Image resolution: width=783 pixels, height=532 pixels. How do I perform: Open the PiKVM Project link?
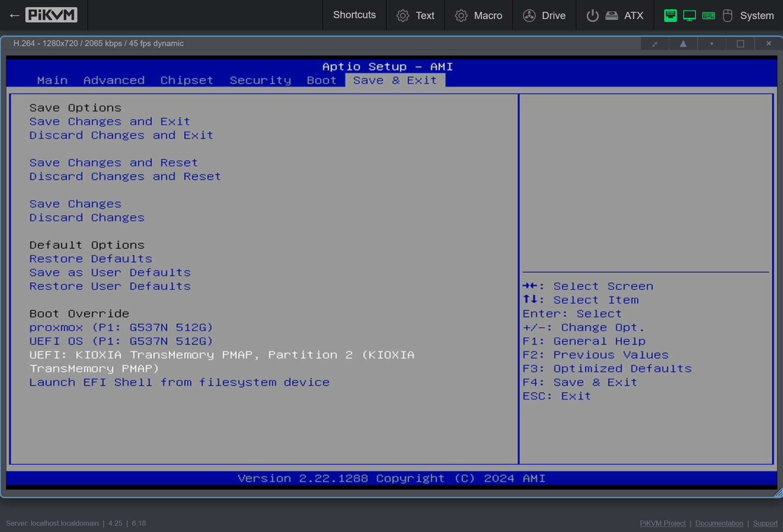click(663, 523)
